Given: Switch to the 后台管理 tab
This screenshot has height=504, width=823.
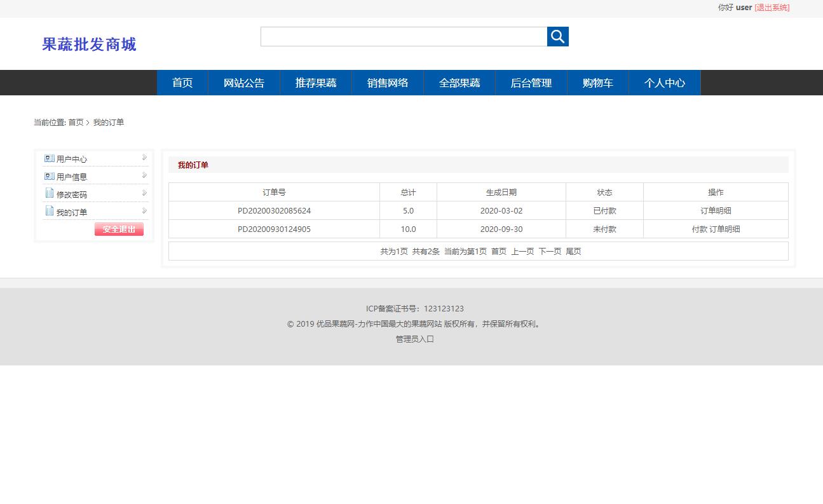Looking at the screenshot, I should 531,83.
